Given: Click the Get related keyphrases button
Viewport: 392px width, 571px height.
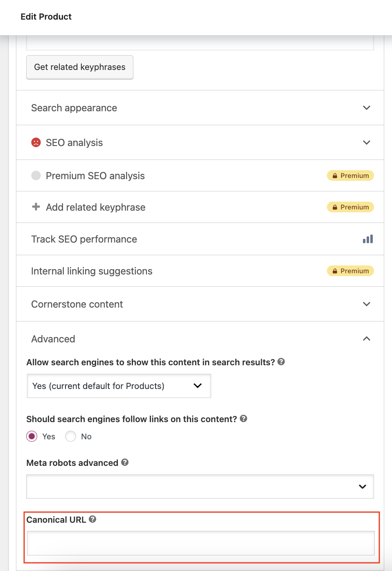Looking at the screenshot, I should coord(80,67).
